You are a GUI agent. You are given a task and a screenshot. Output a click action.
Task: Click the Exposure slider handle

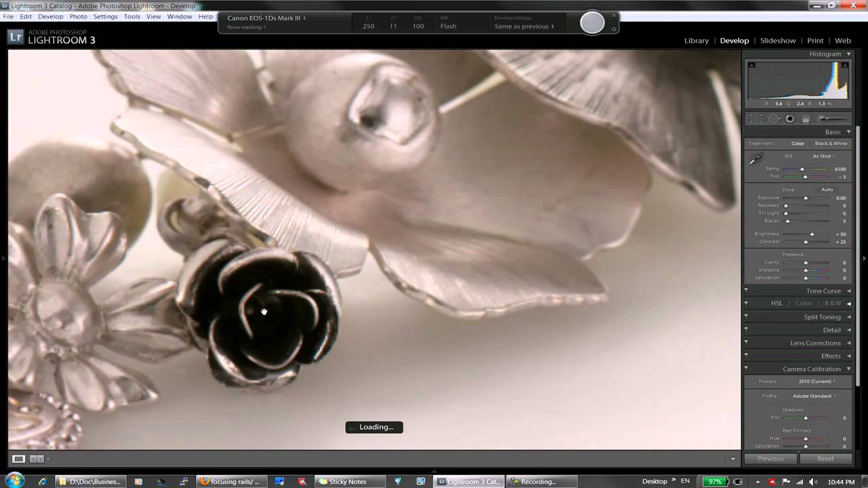point(806,198)
